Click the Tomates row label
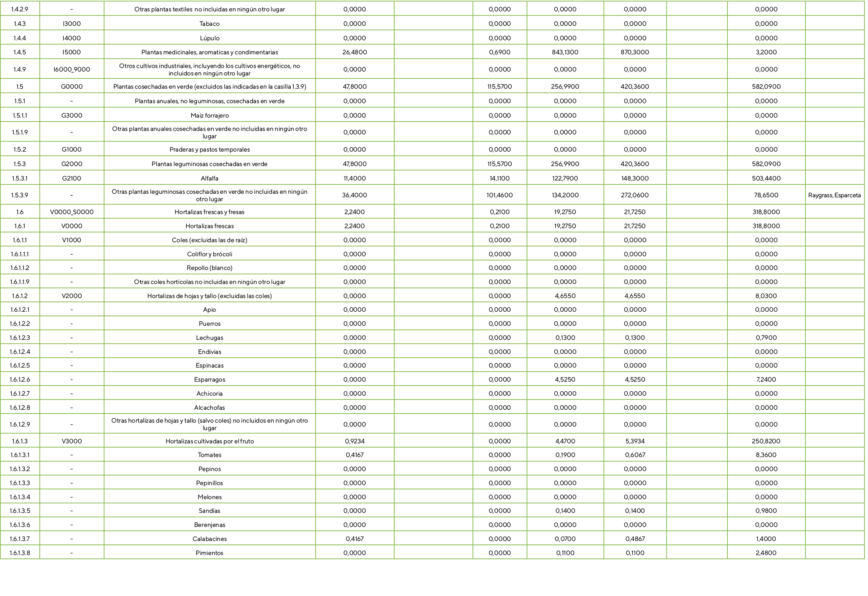 [209, 455]
